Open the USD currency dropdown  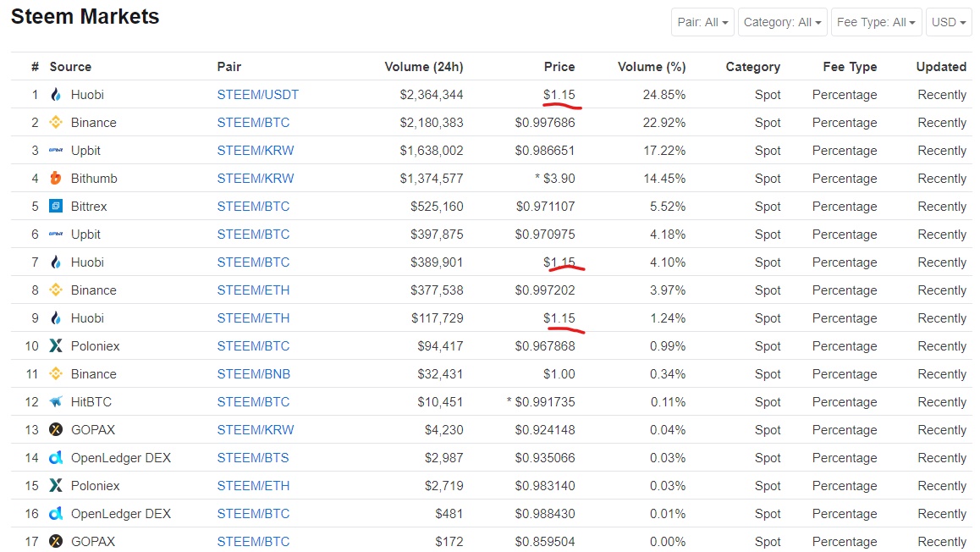(949, 22)
